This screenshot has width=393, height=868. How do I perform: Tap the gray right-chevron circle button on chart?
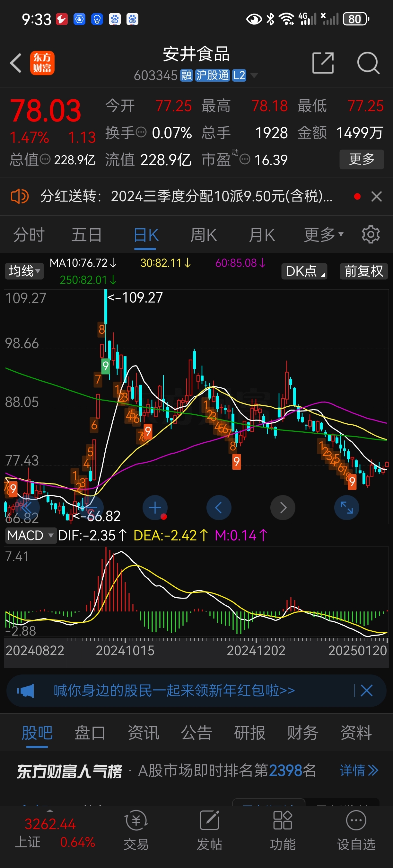[283, 507]
